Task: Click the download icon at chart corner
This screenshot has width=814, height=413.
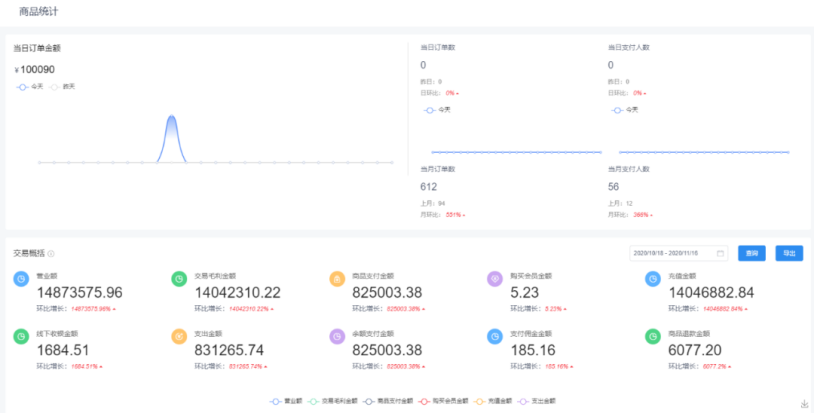Action: point(804,404)
